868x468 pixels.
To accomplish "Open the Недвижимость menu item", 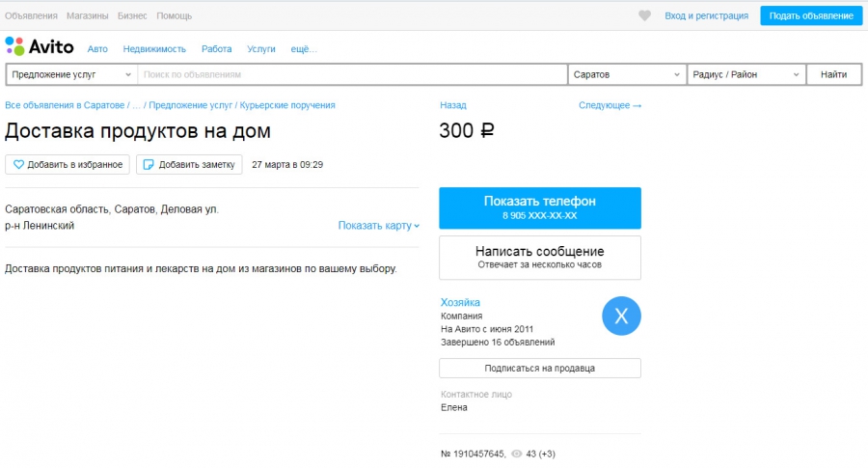I will point(154,49).
